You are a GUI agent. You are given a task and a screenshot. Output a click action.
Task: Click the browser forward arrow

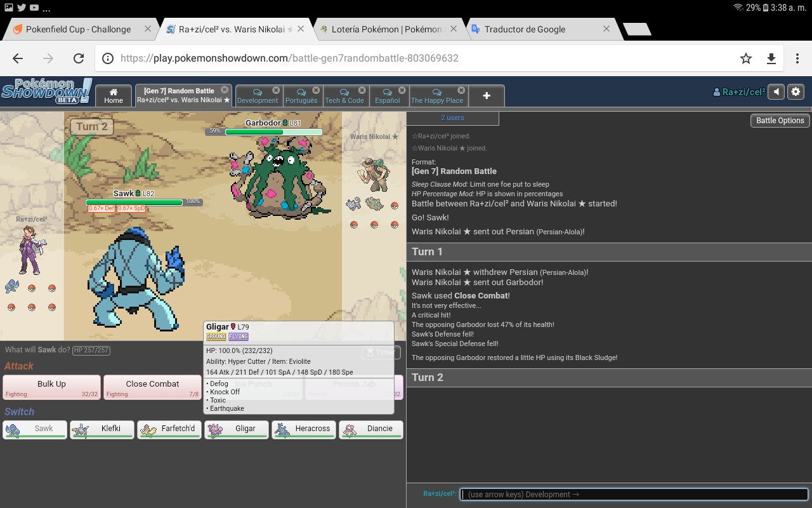coord(48,58)
